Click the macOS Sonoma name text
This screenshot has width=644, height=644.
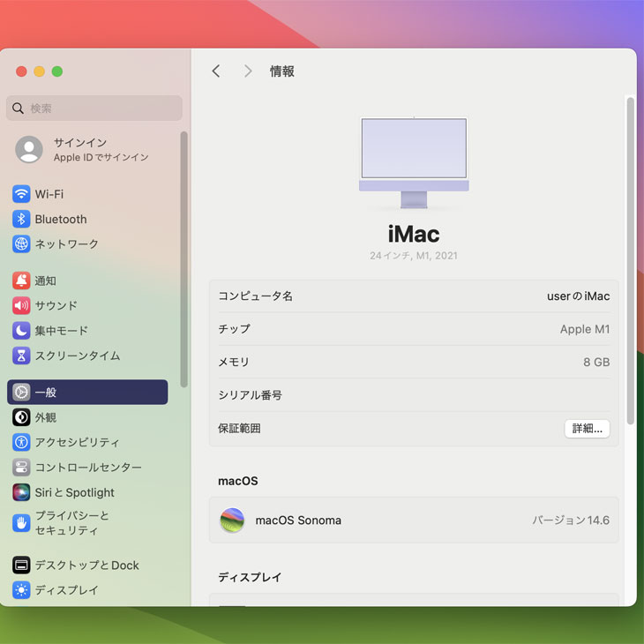[x=298, y=520]
